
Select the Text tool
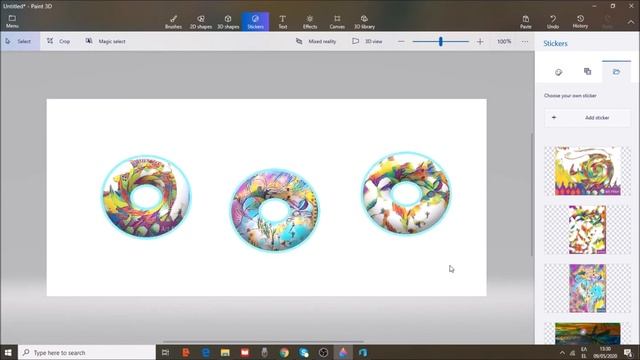click(x=282, y=22)
